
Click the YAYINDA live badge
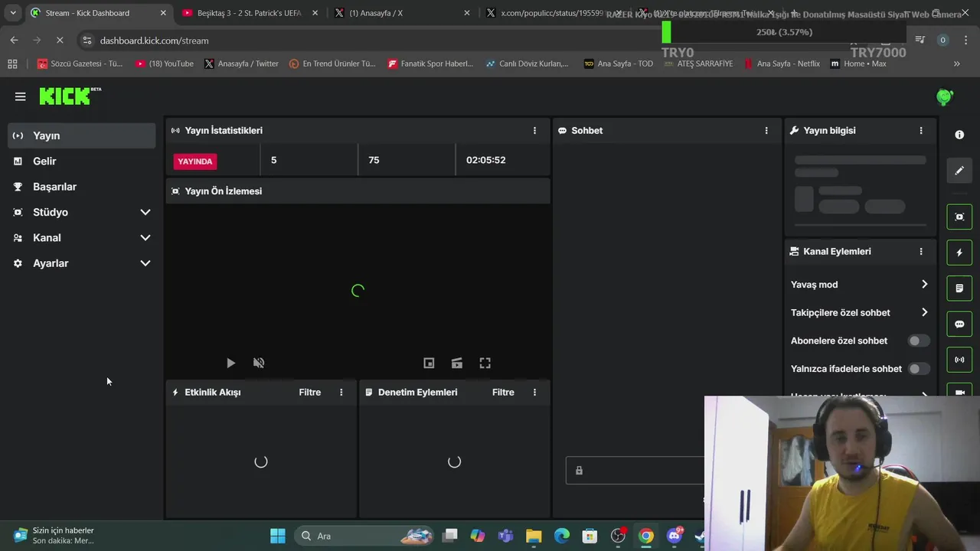(195, 161)
